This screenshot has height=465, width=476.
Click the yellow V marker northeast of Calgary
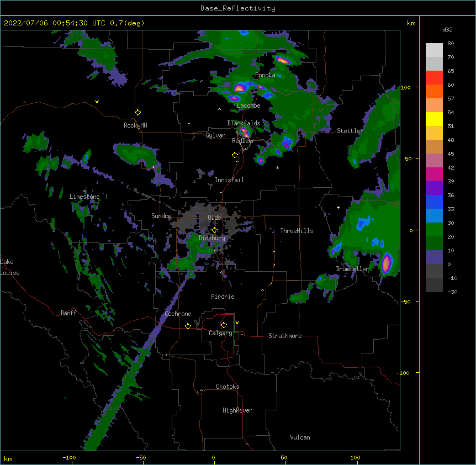237,323
